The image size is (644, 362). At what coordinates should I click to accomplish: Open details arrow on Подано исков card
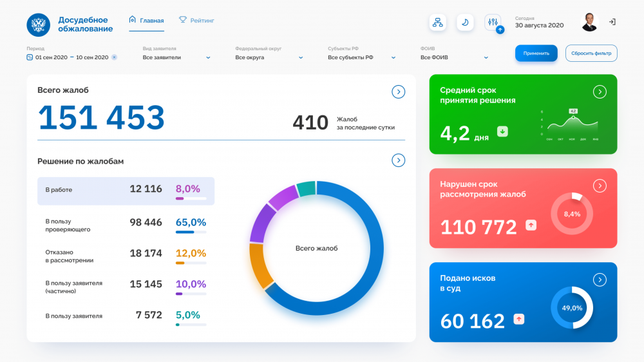tap(600, 280)
